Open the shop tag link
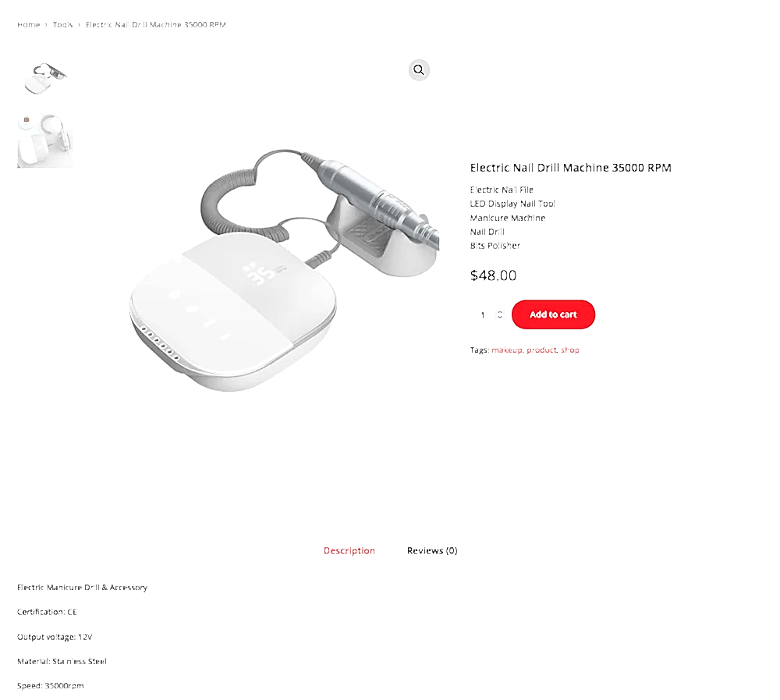This screenshot has height=700, width=780. coord(570,350)
